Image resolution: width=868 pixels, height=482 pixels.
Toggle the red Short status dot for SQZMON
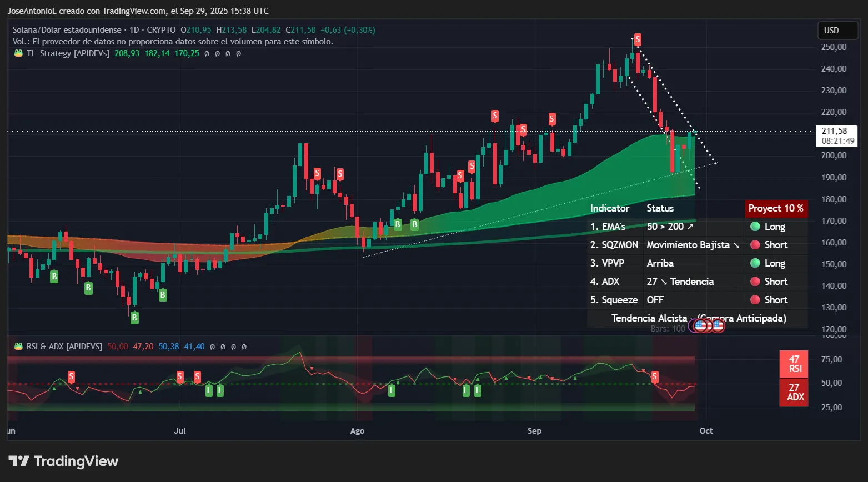click(755, 245)
